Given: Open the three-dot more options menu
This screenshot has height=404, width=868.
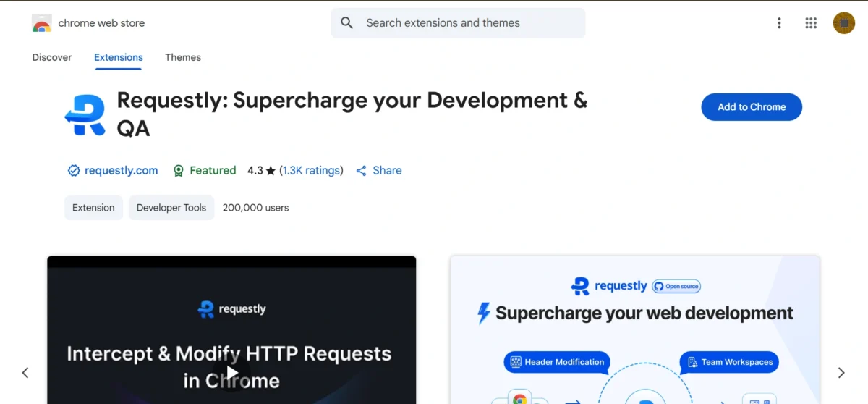Looking at the screenshot, I should 779,23.
